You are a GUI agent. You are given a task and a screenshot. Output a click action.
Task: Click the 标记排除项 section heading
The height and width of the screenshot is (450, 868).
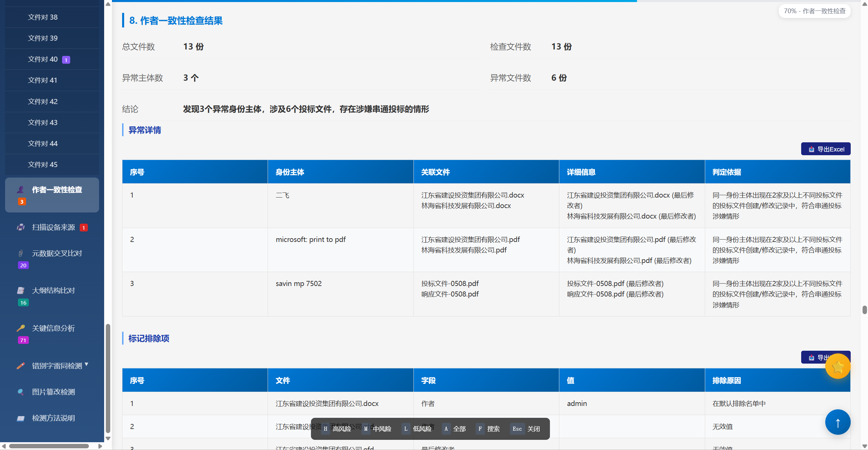click(149, 339)
